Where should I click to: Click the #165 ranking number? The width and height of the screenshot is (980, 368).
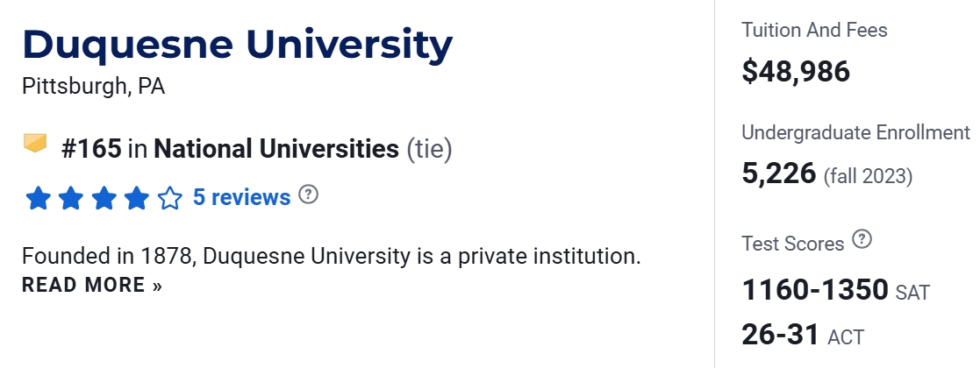91,149
